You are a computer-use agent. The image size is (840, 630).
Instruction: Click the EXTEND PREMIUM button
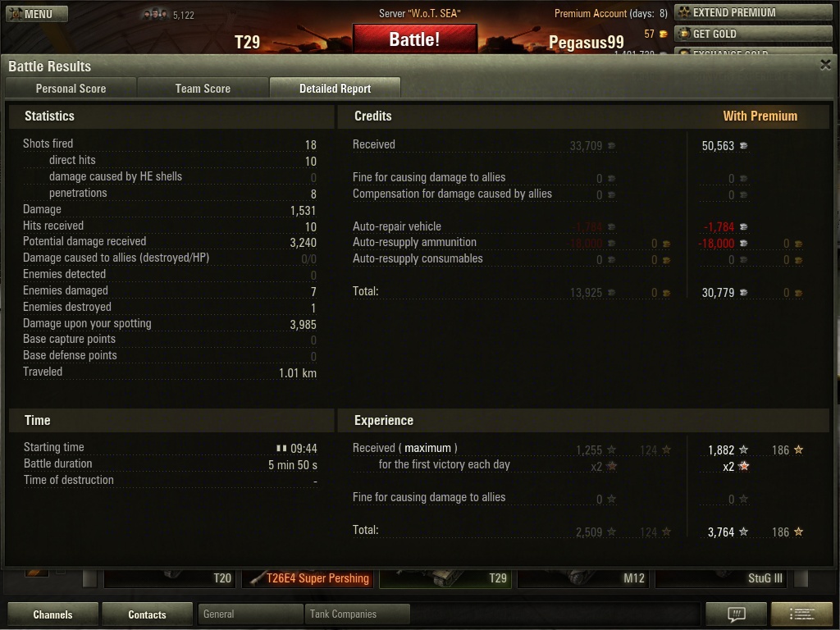(x=753, y=12)
